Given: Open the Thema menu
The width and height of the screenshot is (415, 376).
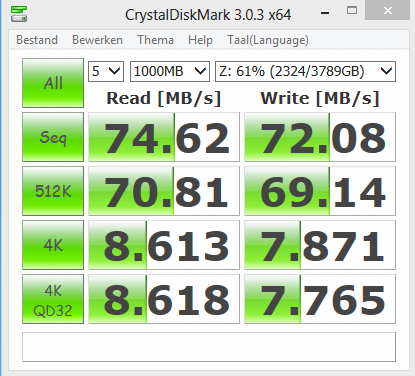Looking at the screenshot, I should tap(155, 40).
